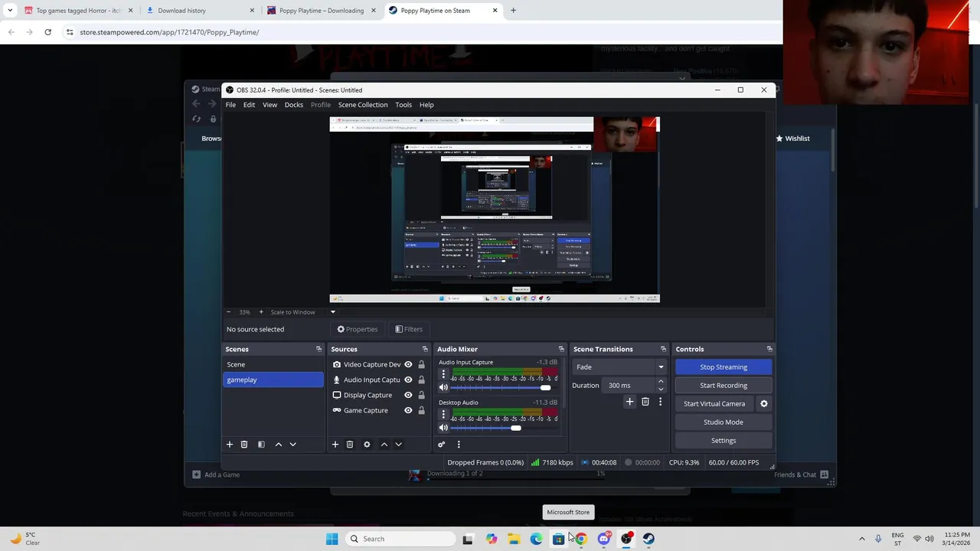Open Microsoft Store from the taskbar
Viewport: 980px width, 551px height.
(x=558, y=539)
